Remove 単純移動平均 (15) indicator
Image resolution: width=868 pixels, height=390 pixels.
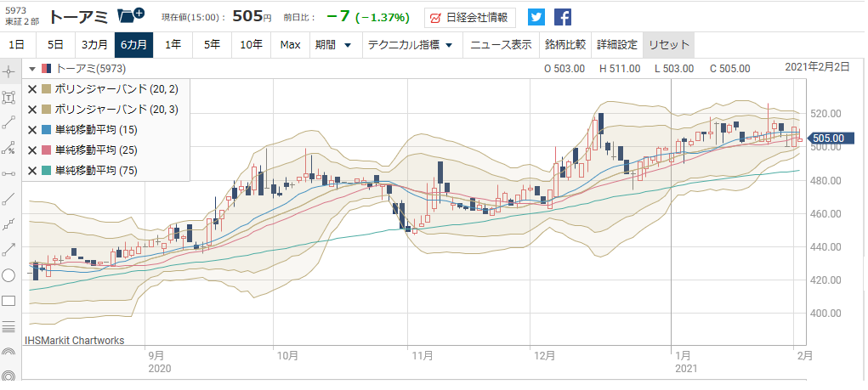tap(32, 130)
